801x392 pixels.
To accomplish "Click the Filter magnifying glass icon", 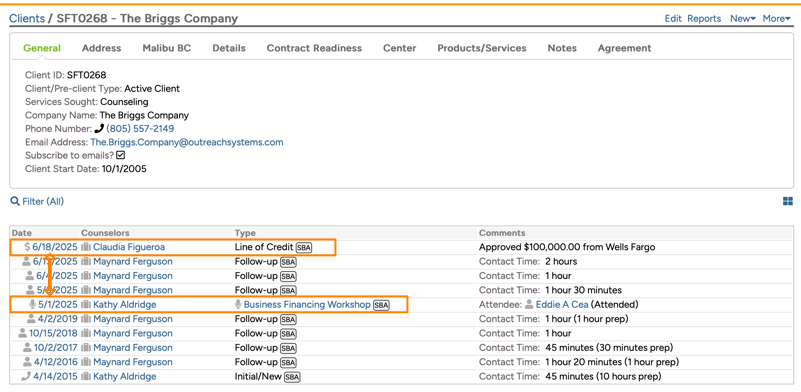I will coord(15,201).
